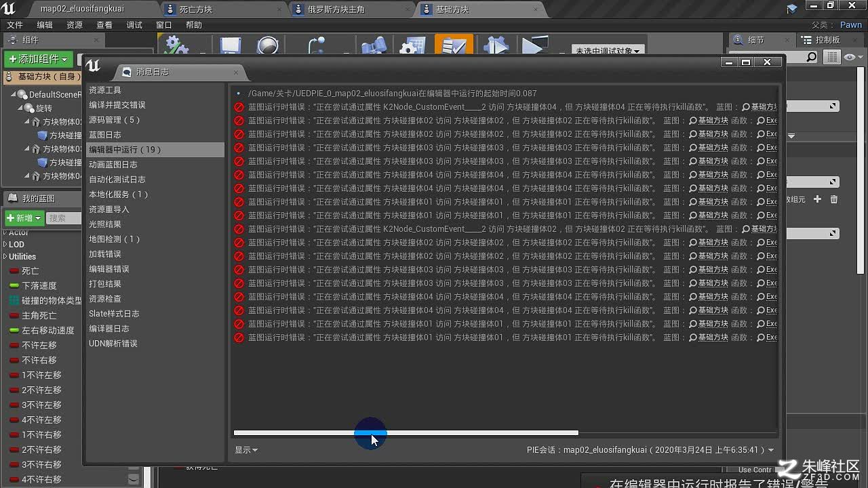Click the Simulate toolbar icon
This screenshot has width=868, height=488.
pos(496,46)
